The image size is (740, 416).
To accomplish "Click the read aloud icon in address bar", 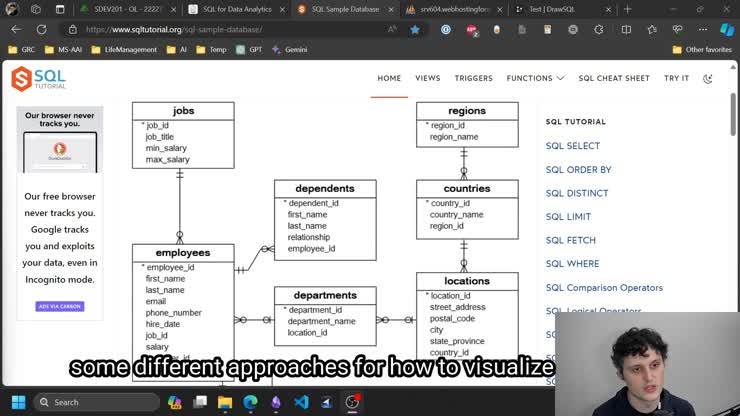I will coord(392,29).
